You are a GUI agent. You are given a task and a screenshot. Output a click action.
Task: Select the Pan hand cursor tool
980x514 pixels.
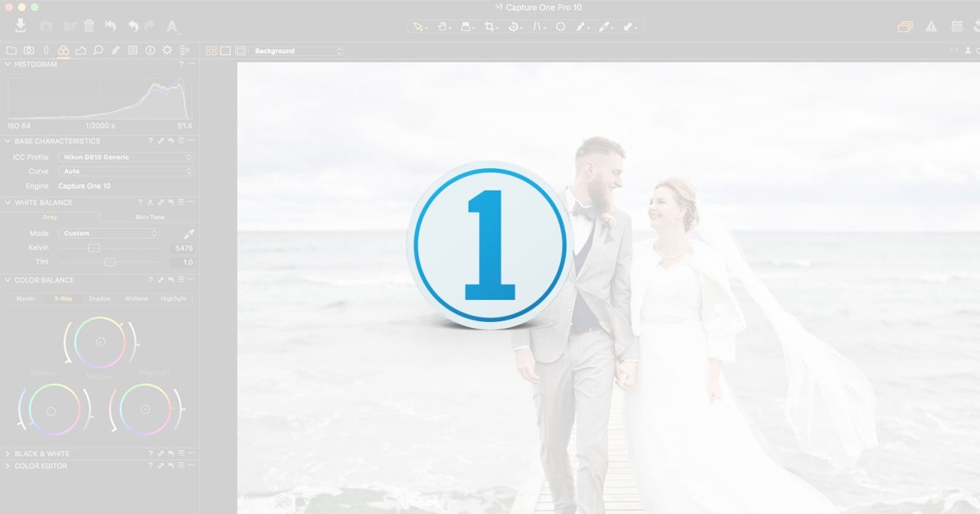443,27
